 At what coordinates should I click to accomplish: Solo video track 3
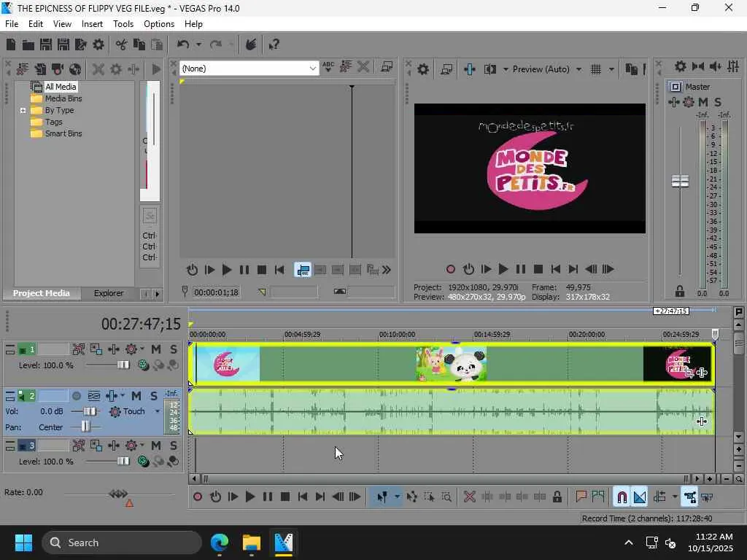tap(174, 446)
